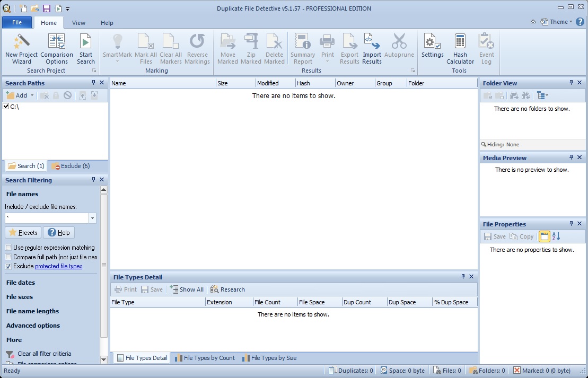Open the Add path dropdown
588x378 pixels.
click(32, 95)
